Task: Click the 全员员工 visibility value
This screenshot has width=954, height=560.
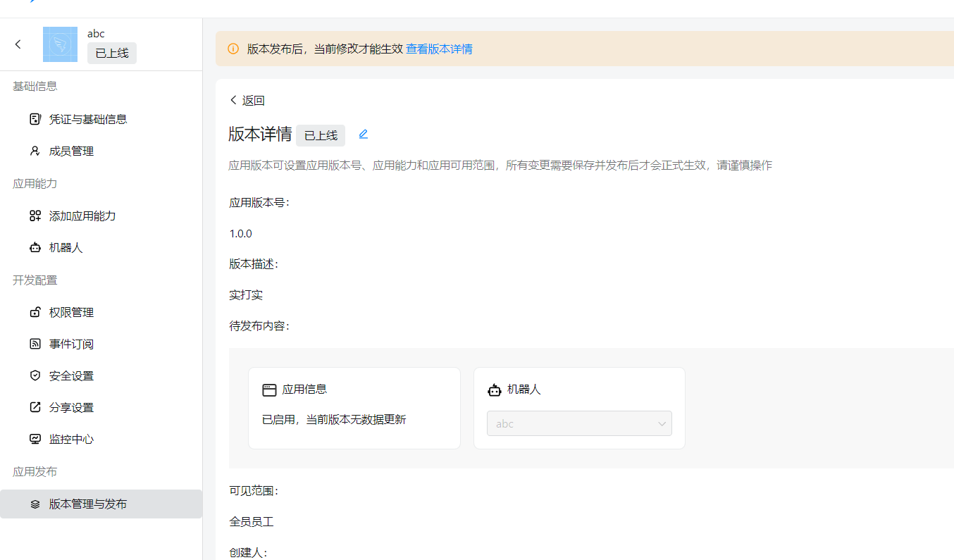Action: click(252, 522)
